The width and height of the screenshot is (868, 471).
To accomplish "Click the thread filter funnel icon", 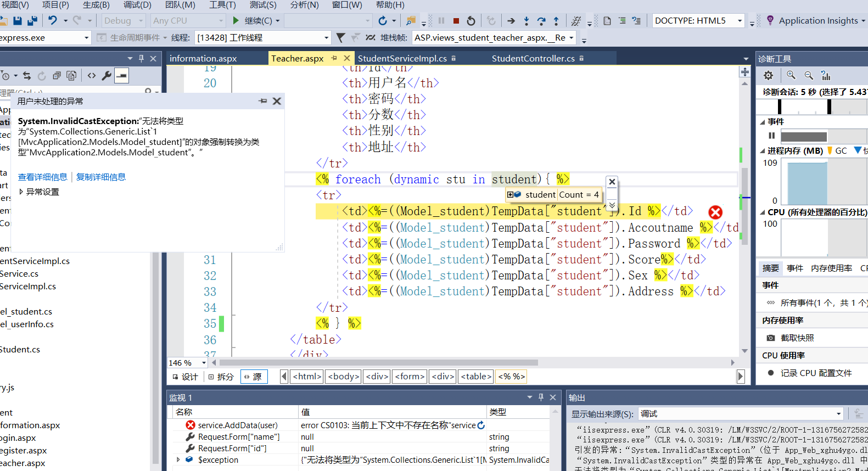I will click(x=340, y=37).
